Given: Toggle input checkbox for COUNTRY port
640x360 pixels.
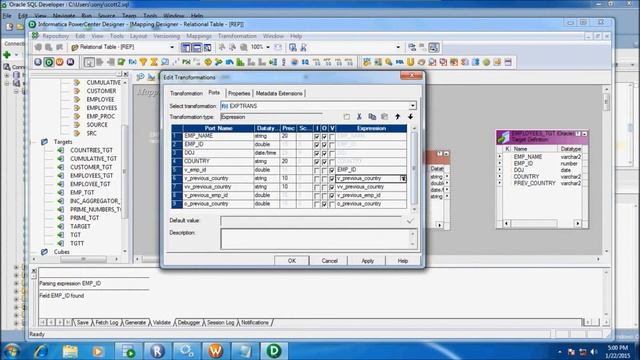Looking at the screenshot, I should click(317, 162).
